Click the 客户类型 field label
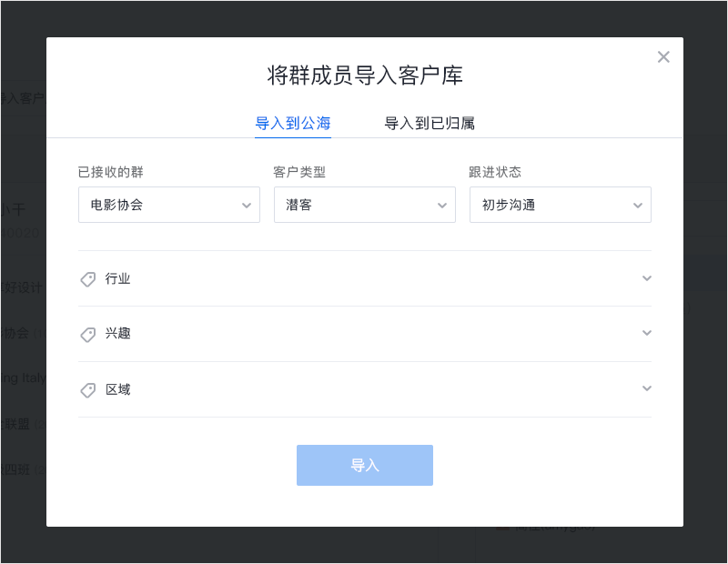728x564 pixels. [299, 172]
